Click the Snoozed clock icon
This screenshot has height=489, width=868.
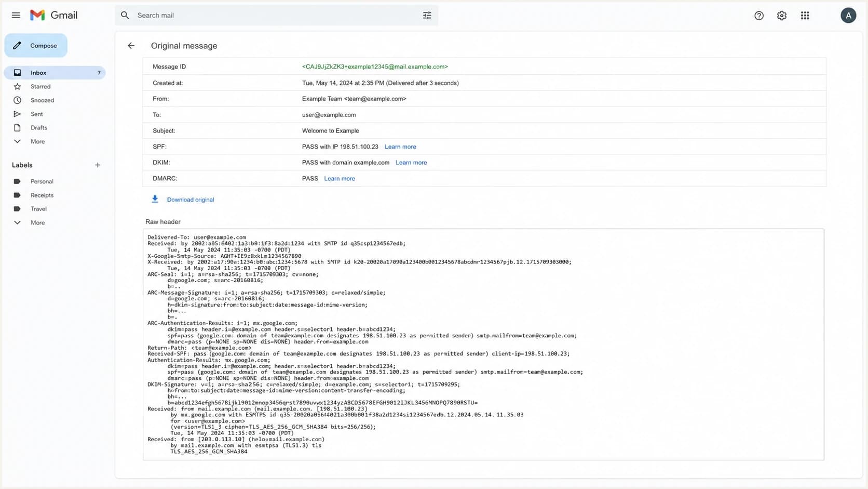pos(17,100)
